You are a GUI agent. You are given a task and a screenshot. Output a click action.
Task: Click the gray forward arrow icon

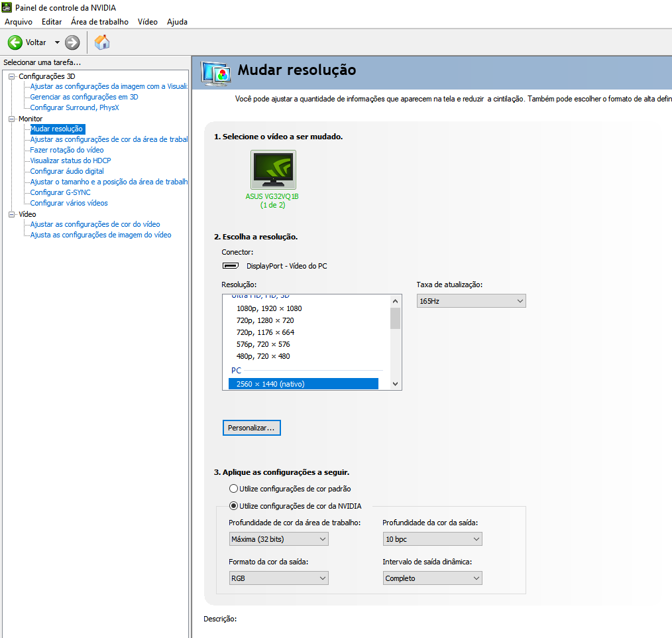coord(72,42)
